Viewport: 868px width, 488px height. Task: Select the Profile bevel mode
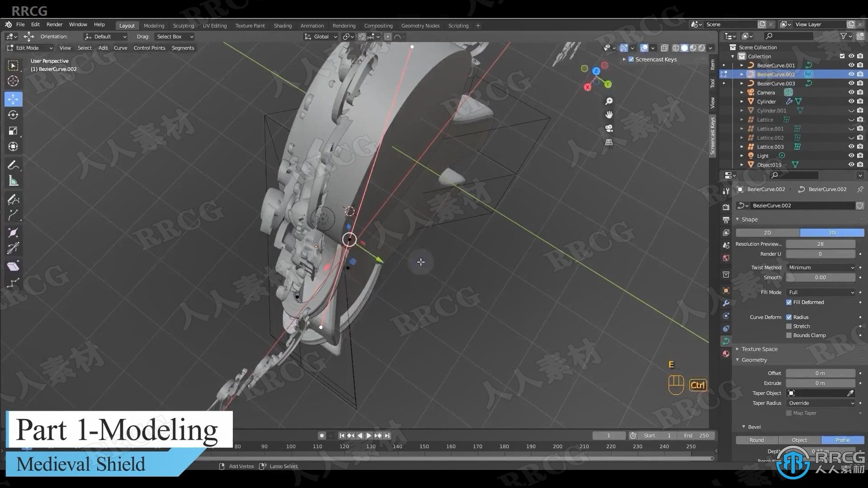point(842,440)
